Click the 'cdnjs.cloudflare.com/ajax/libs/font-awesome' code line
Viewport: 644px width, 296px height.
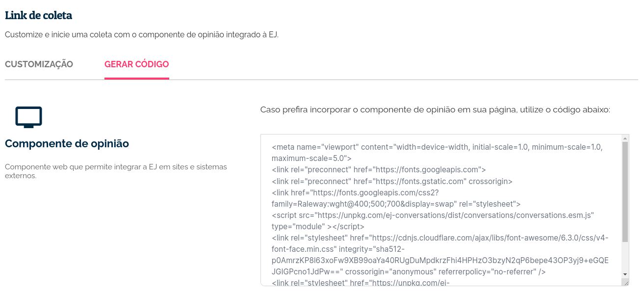pos(440,238)
